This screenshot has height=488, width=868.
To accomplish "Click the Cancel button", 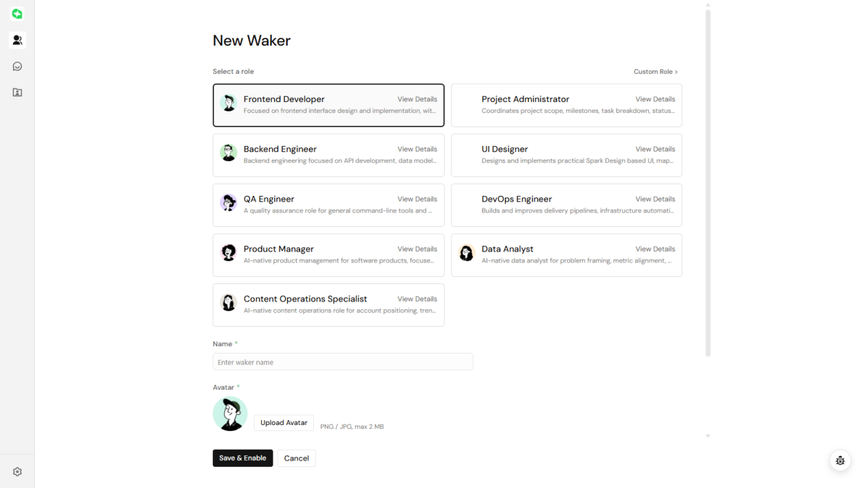I will (x=297, y=458).
